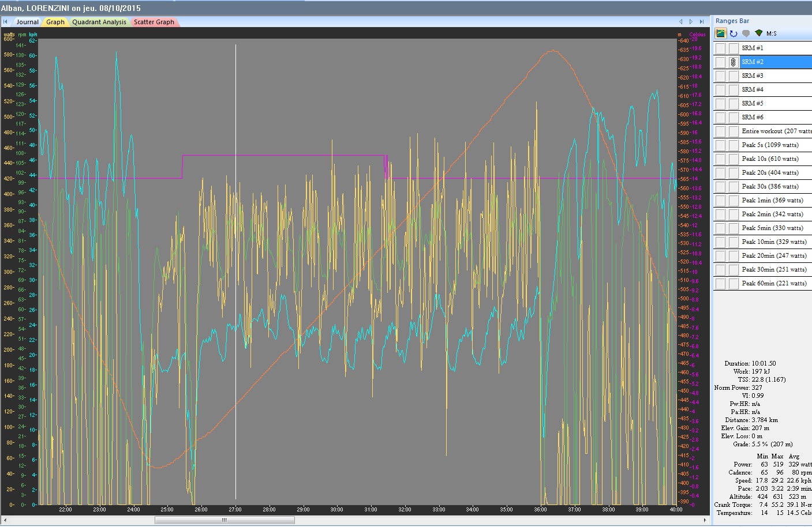This screenshot has width=812, height=527.
Task: Select the SRM #3 range row
Action: coord(776,76)
